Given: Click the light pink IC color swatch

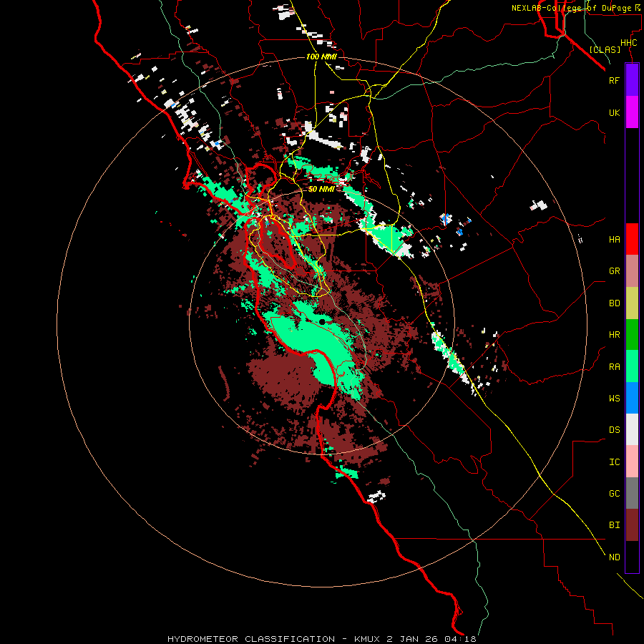Looking at the screenshot, I should (632, 462).
